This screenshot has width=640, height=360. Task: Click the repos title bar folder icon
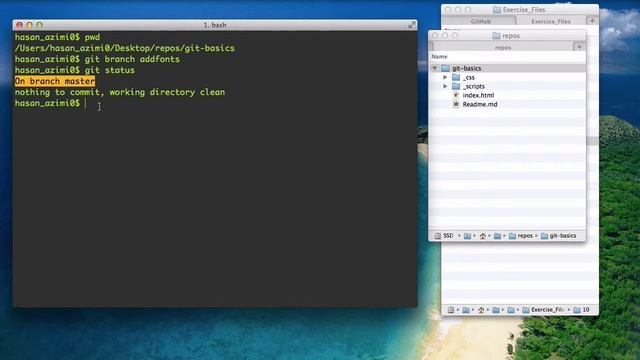(496, 36)
